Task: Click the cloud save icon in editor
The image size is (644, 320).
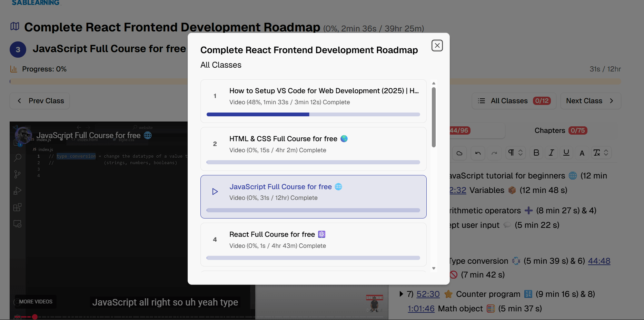Action: pos(459,153)
